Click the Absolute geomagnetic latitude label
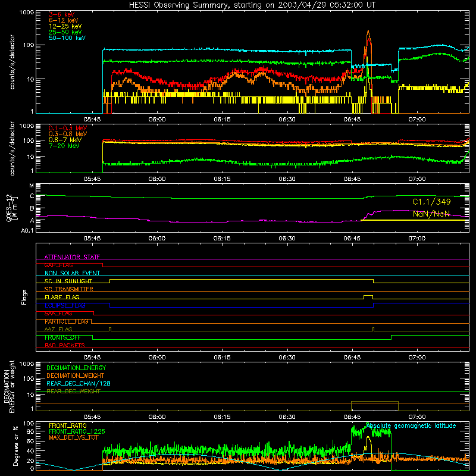 pyautogui.click(x=411, y=425)
